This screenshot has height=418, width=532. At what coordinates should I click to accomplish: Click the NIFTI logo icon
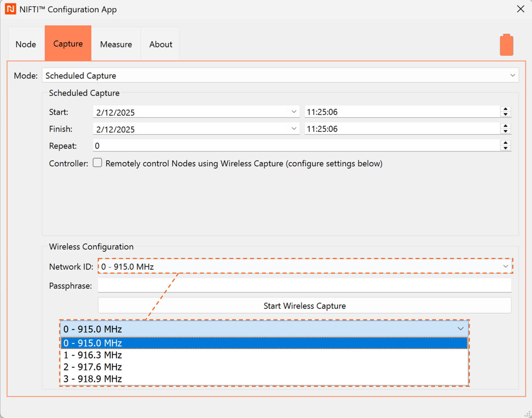(11, 9)
